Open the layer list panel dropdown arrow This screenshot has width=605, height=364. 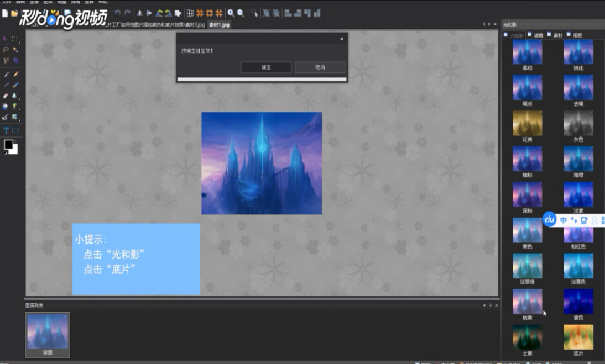(x=484, y=305)
